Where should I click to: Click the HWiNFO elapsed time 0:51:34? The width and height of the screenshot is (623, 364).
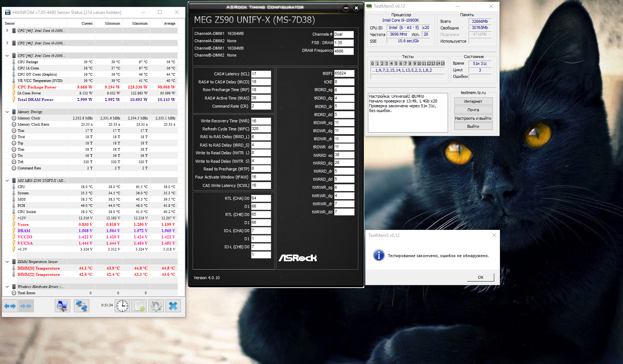tap(107, 305)
